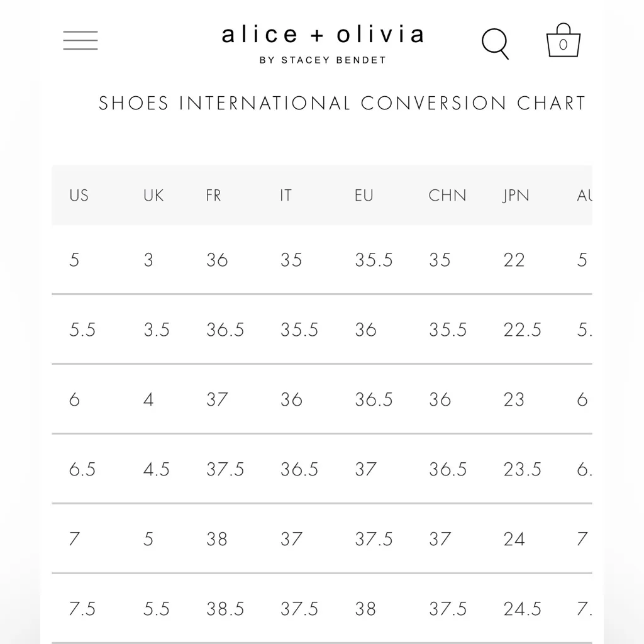Click the BY STACEY BENDET tagline

323,60
